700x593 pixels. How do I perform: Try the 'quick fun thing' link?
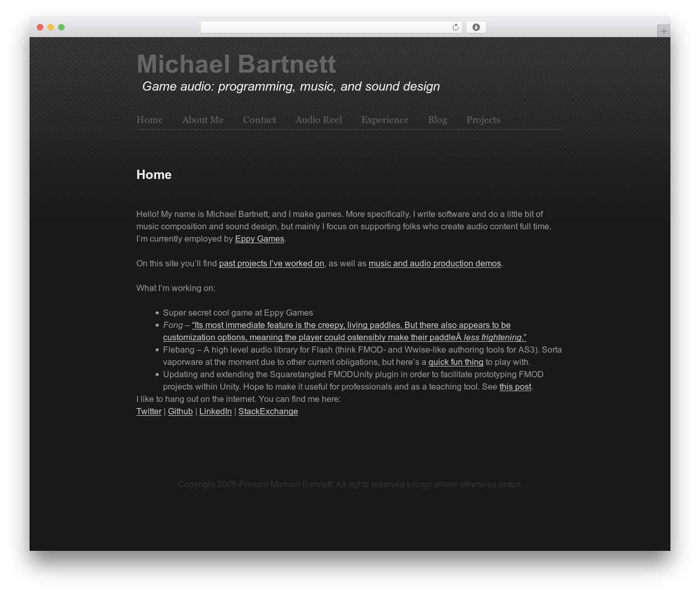tap(456, 362)
